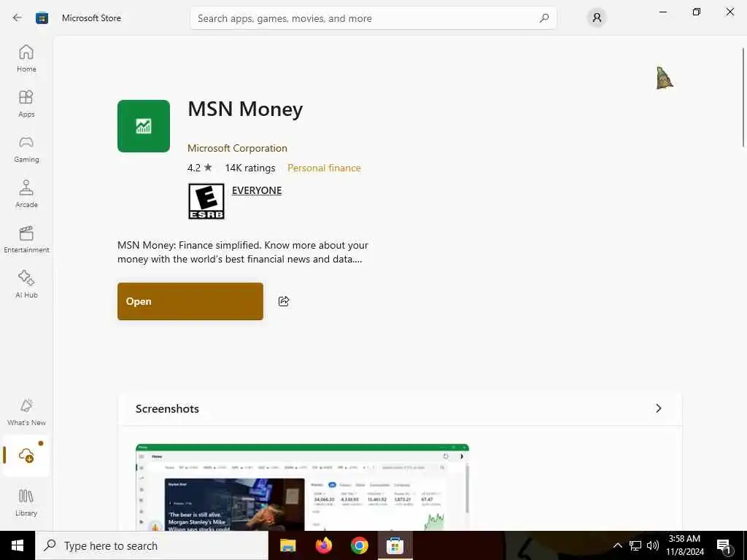Click the 14K ratings text
The image size is (747, 560).
250,168
